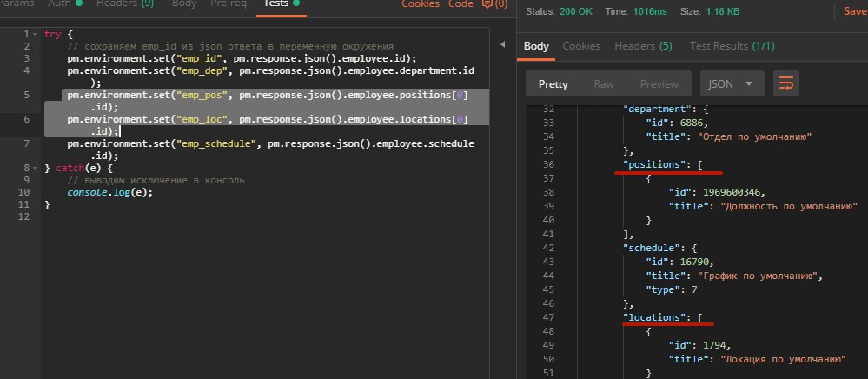Click the status 200 OK text
This screenshot has height=379, width=868.
pyautogui.click(x=576, y=11)
